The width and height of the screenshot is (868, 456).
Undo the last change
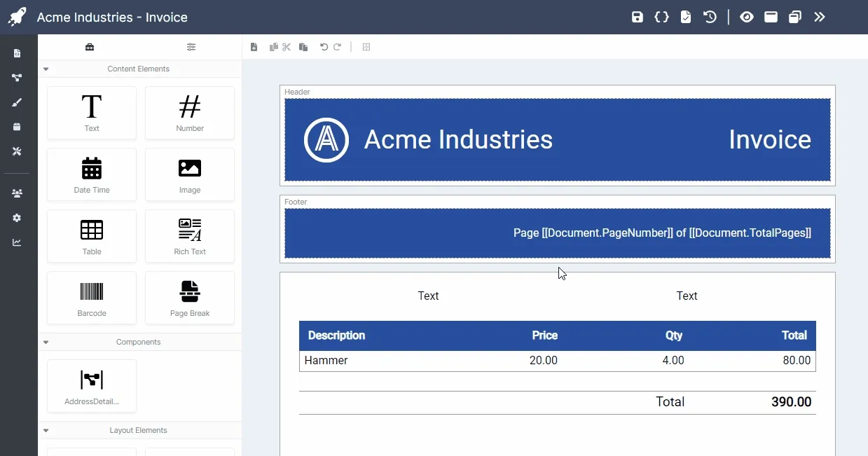point(322,47)
